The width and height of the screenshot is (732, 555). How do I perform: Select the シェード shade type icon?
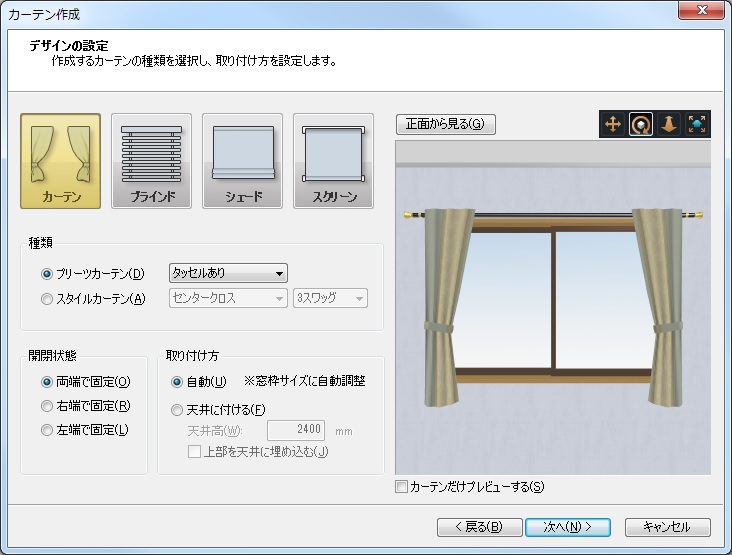242,160
